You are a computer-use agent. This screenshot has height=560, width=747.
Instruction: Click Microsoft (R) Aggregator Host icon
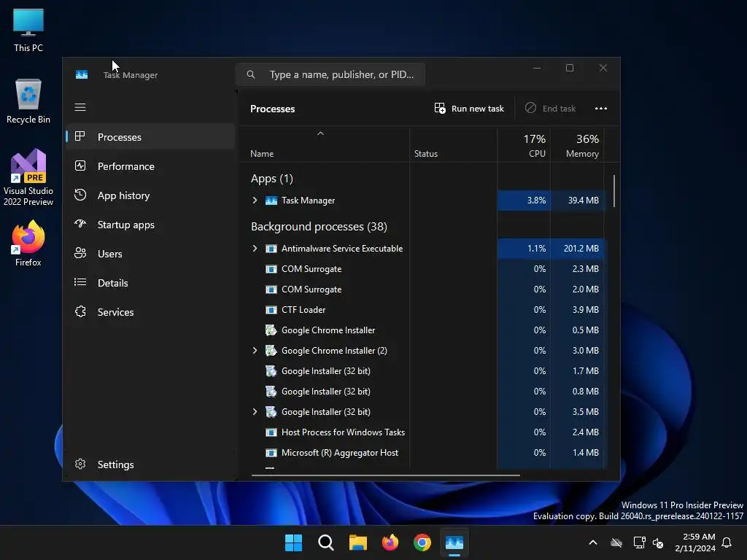click(271, 453)
